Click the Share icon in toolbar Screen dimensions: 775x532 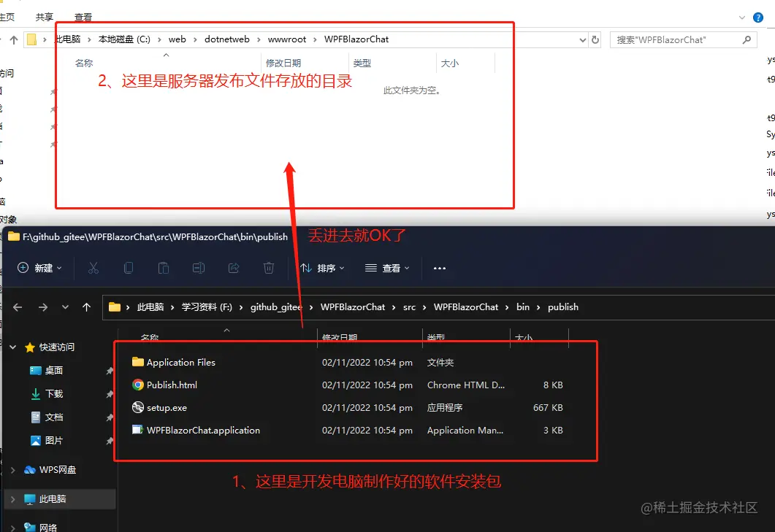[x=234, y=268]
